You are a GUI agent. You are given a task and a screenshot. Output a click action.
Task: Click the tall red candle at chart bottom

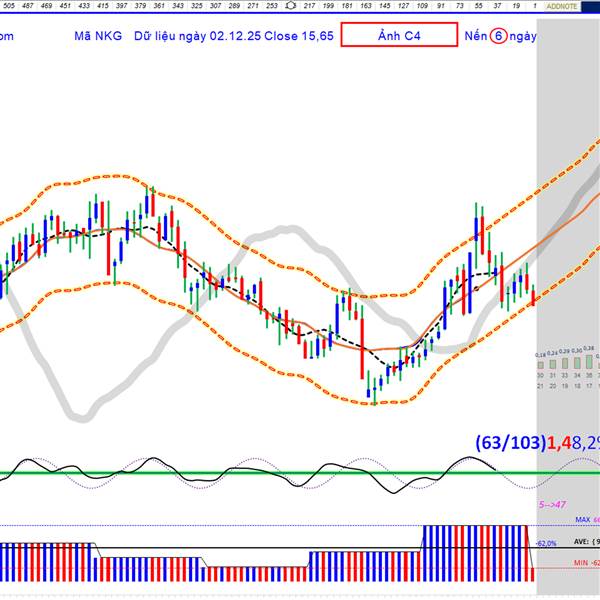tap(362, 343)
